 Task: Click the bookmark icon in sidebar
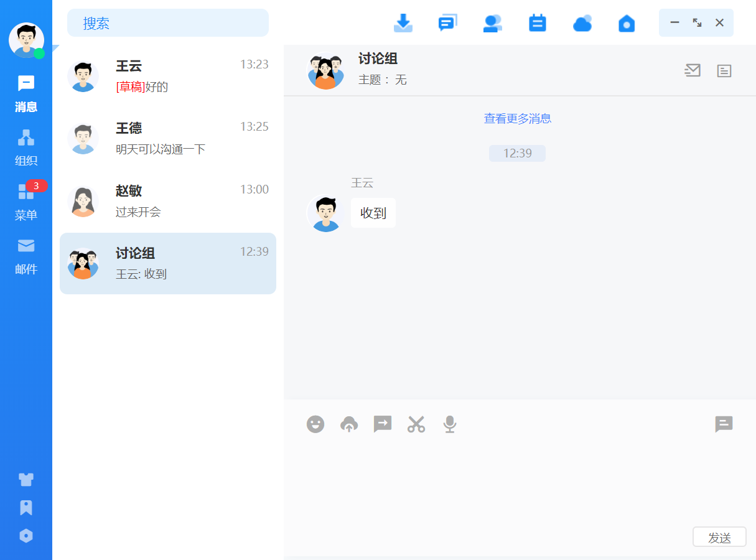tap(26, 508)
